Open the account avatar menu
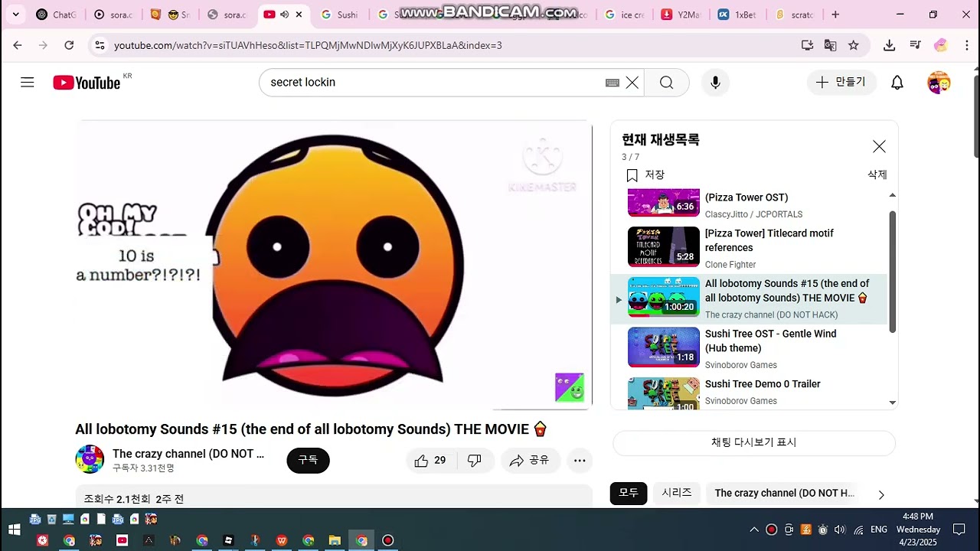Image resolution: width=980 pixels, height=551 pixels. [x=939, y=83]
